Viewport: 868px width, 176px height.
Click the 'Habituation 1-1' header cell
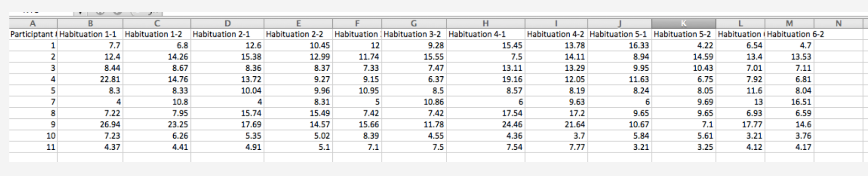click(x=90, y=34)
